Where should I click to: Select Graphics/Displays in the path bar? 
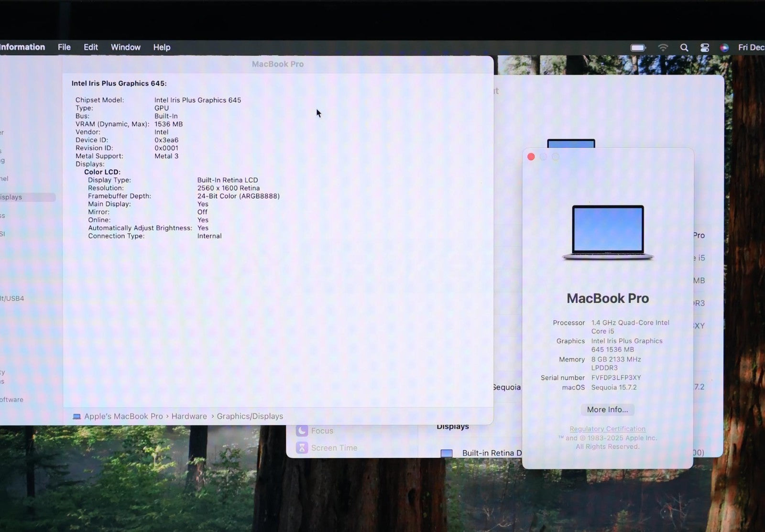(x=250, y=416)
